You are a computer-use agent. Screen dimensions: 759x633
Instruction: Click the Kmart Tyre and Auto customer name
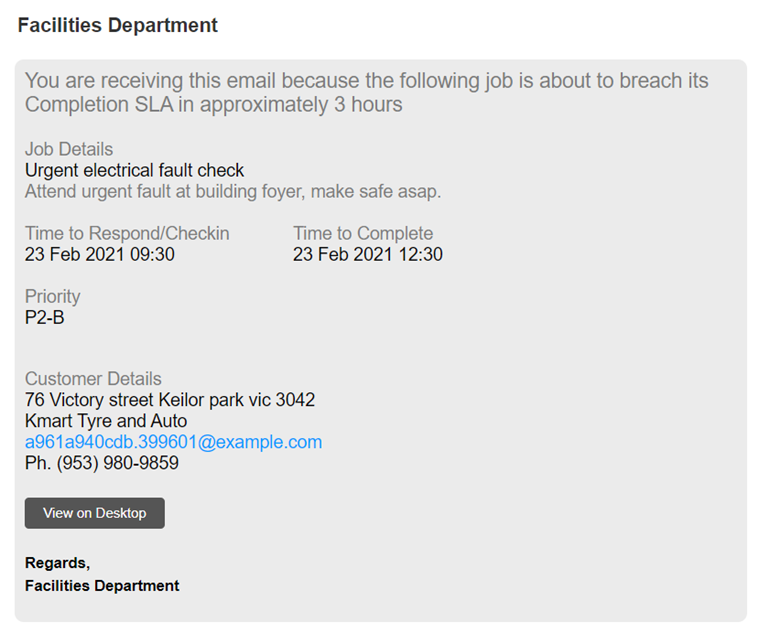pyautogui.click(x=106, y=421)
